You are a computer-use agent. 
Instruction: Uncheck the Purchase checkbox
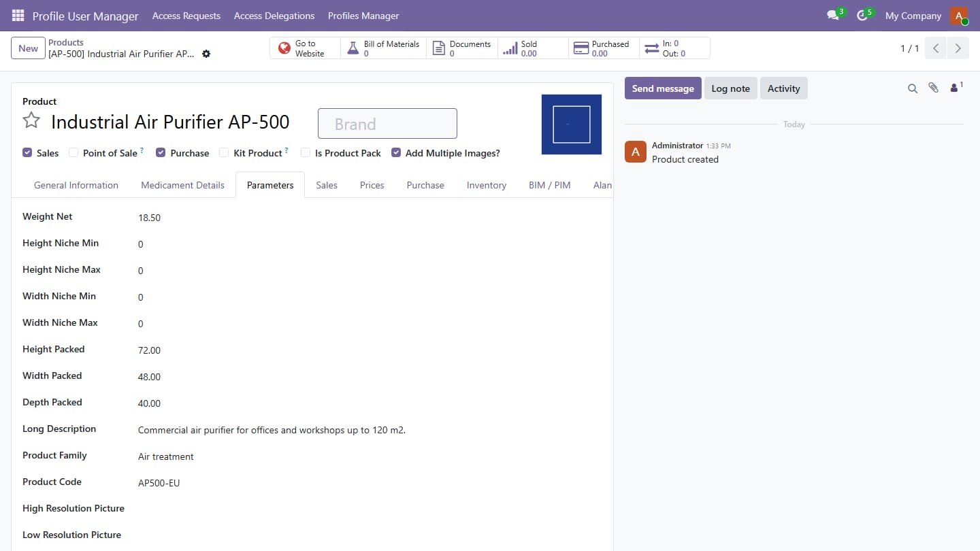coord(161,153)
